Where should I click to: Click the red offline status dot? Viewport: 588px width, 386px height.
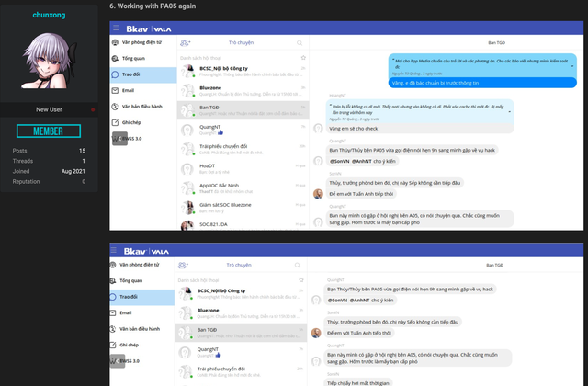click(x=93, y=110)
